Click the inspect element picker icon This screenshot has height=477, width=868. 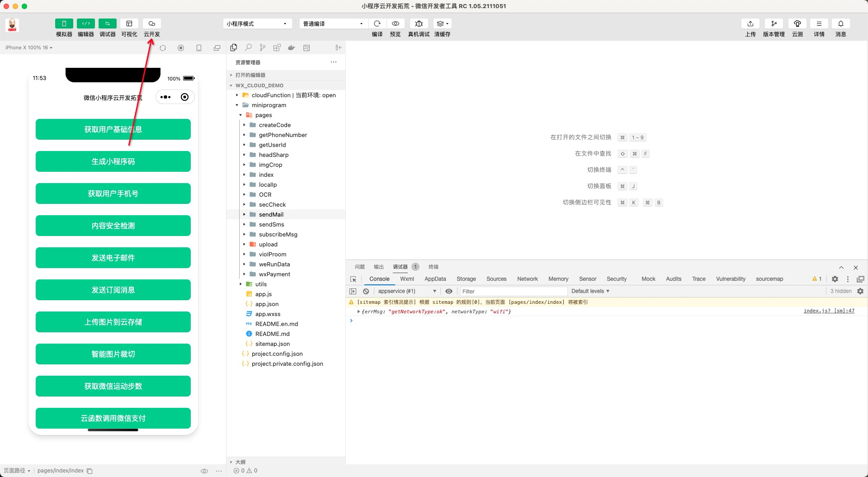tap(354, 279)
